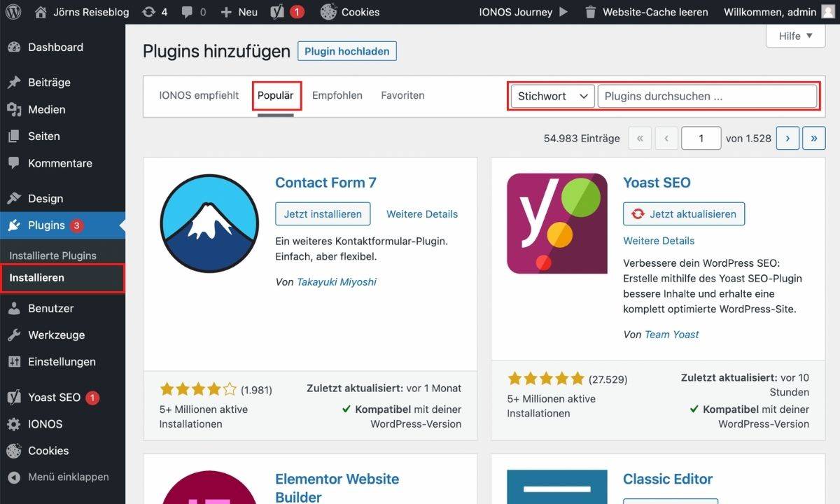Click the Einstellungen settings icon
The image size is (840, 504).
tap(14, 362)
